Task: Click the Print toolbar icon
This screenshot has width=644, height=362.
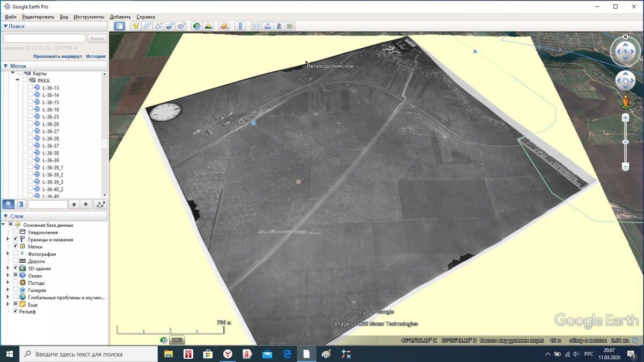Action: point(267,26)
